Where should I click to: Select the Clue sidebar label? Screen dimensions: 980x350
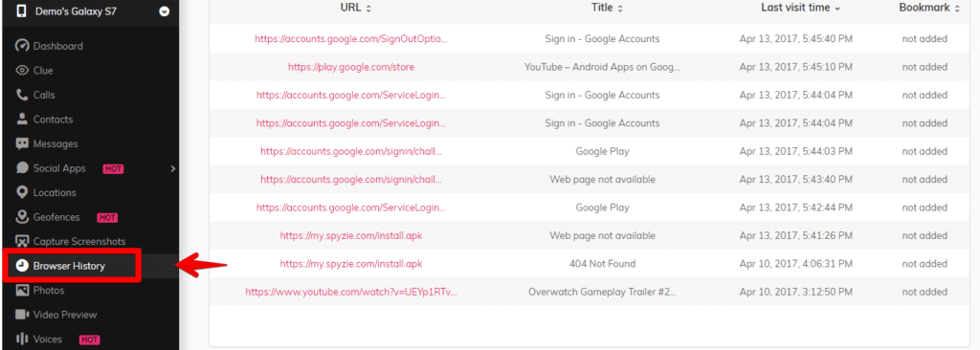pos(43,71)
